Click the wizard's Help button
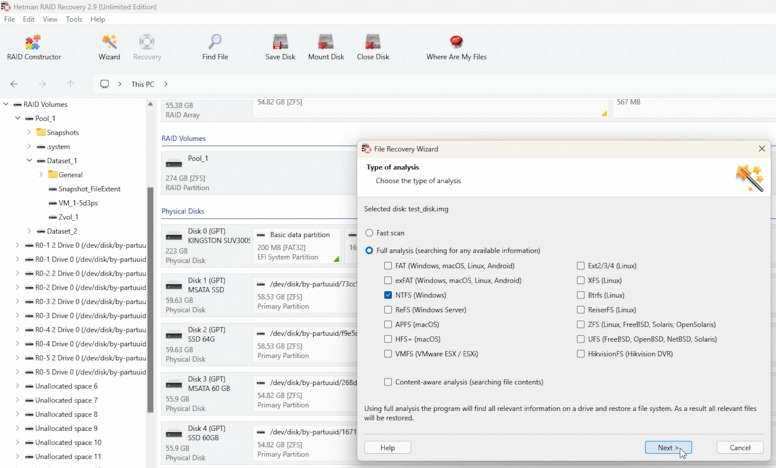 (x=388, y=448)
